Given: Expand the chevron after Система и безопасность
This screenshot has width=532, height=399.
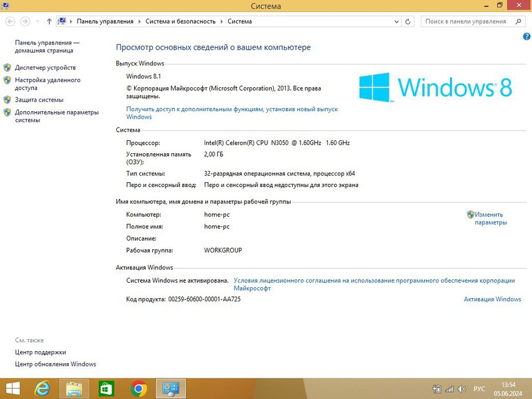Looking at the screenshot, I should [x=222, y=22].
